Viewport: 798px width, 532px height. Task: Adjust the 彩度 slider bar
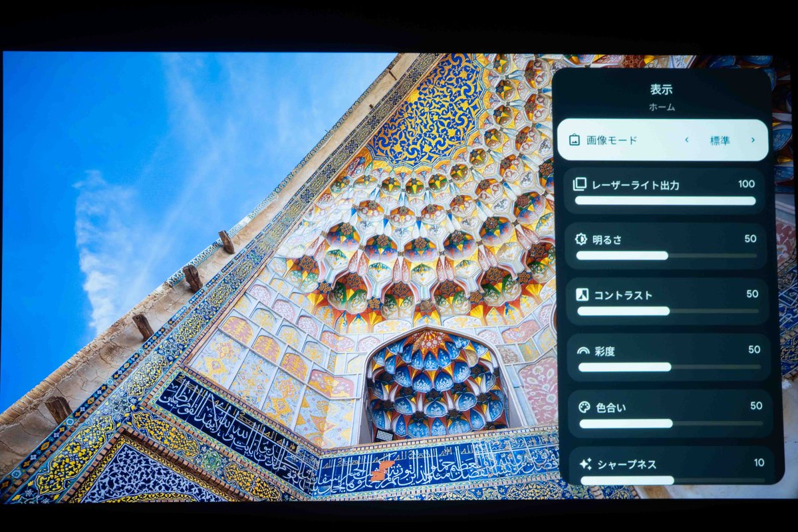(x=670, y=366)
